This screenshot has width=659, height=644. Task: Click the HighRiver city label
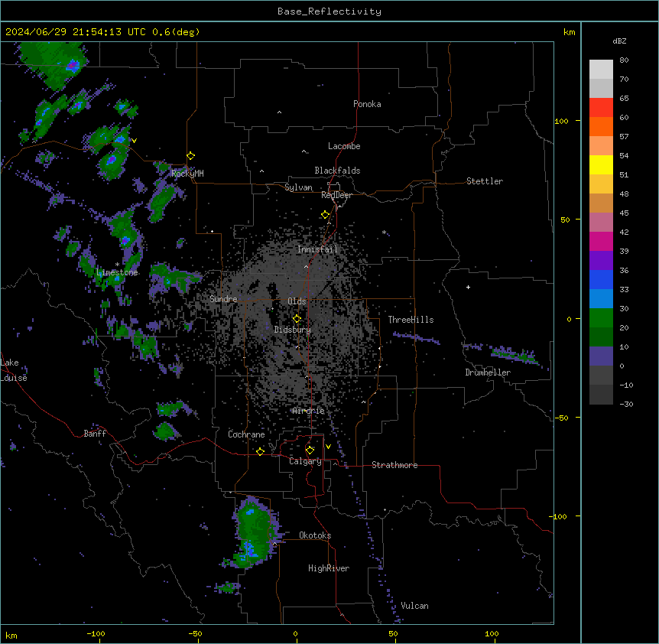click(329, 568)
